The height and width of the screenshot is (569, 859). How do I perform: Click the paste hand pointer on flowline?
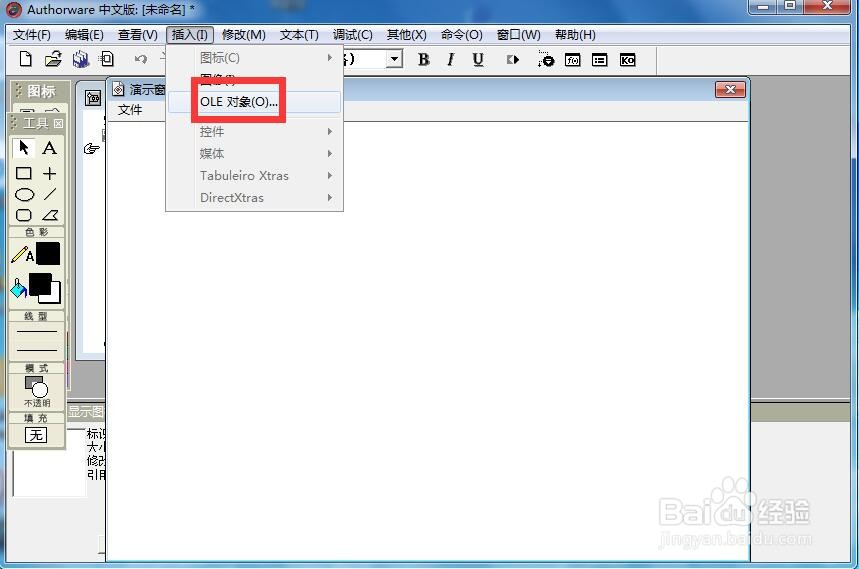point(91,148)
